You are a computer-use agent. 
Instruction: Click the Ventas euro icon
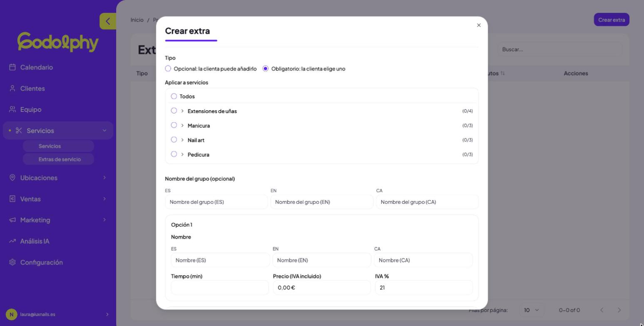12,199
